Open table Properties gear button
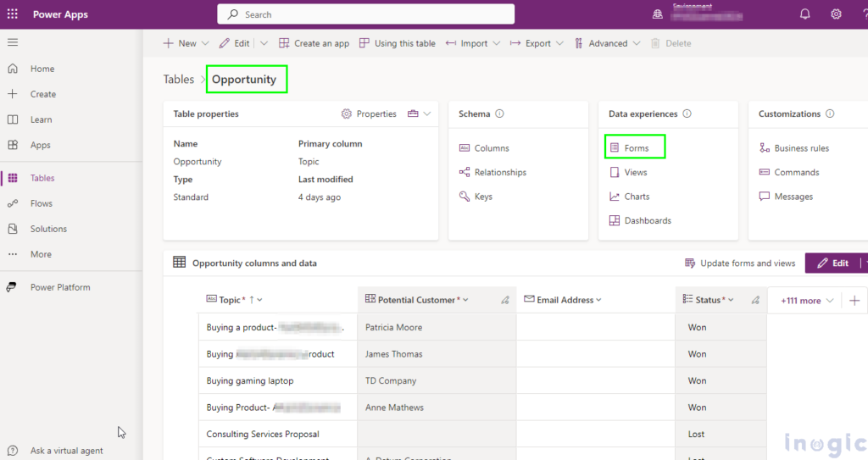This screenshot has width=868, height=460. point(369,114)
